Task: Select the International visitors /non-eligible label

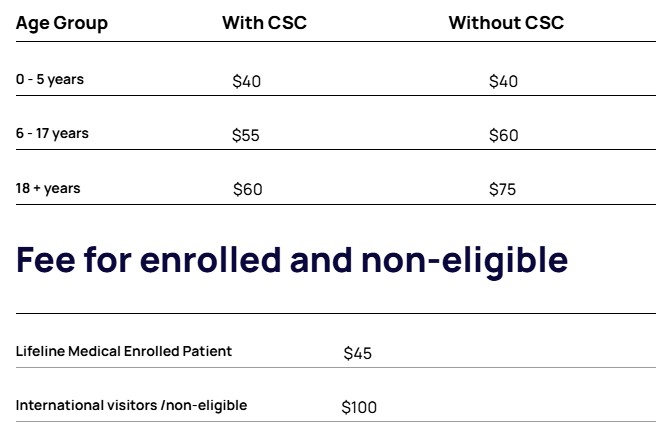Action: click(131, 405)
